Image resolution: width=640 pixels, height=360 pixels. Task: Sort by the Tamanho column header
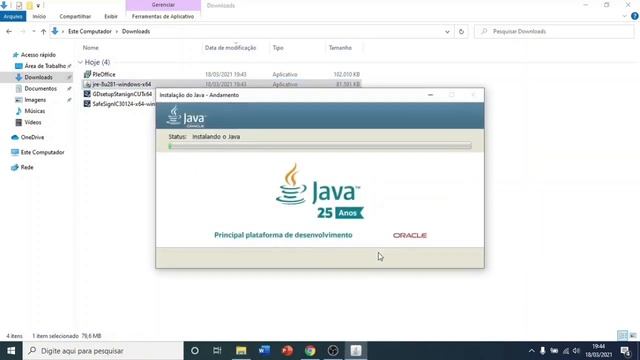coord(340,48)
